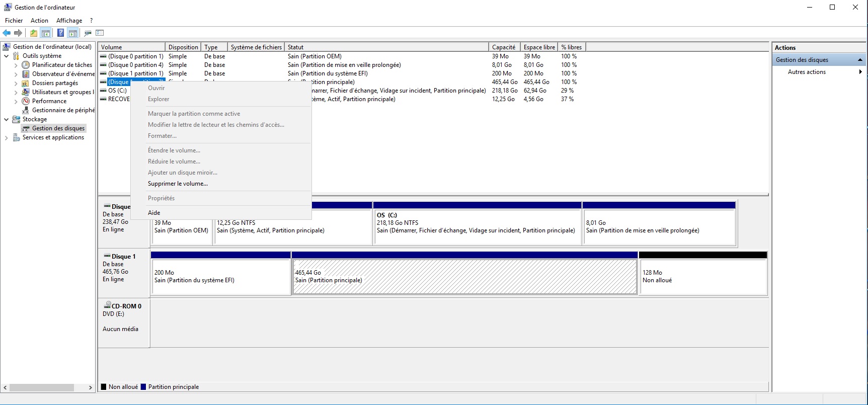The height and width of the screenshot is (405, 868).
Task: Toggle the console tree pane toolbar icon
Action: click(x=46, y=33)
